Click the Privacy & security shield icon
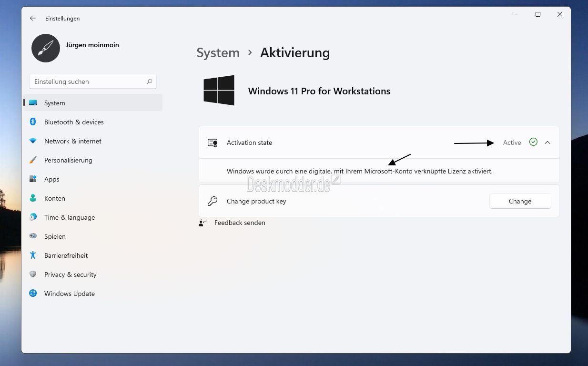This screenshot has width=588, height=366. 33,274
